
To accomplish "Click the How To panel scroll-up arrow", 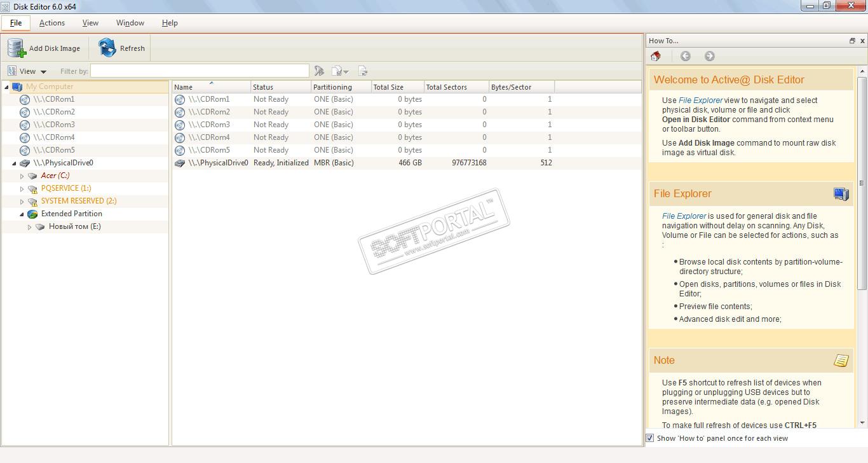I will tap(862, 71).
